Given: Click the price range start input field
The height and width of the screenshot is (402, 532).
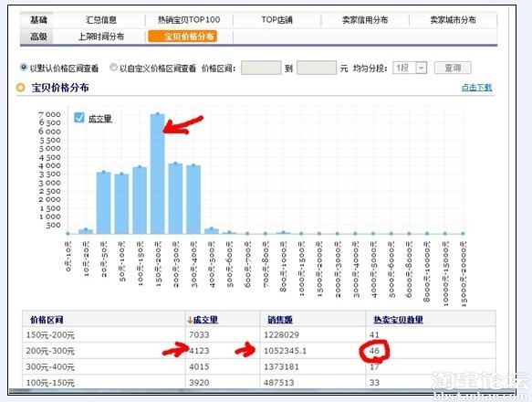Looking at the screenshot, I should (261, 68).
